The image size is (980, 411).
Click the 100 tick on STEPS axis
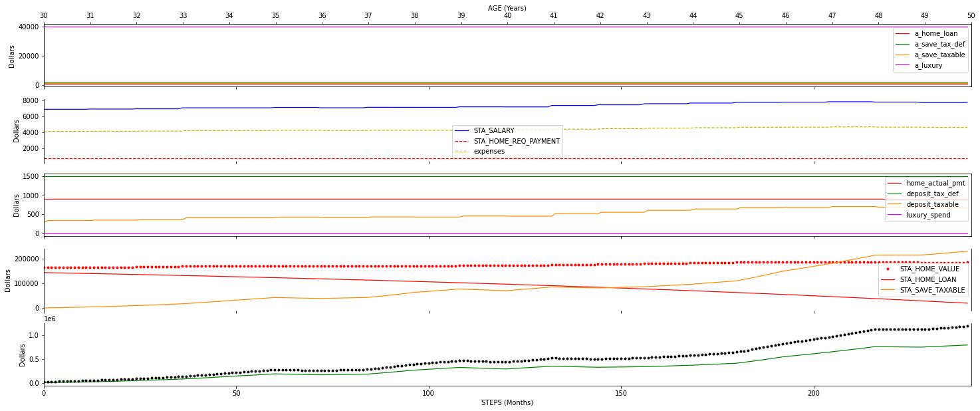pyautogui.click(x=429, y=394)
